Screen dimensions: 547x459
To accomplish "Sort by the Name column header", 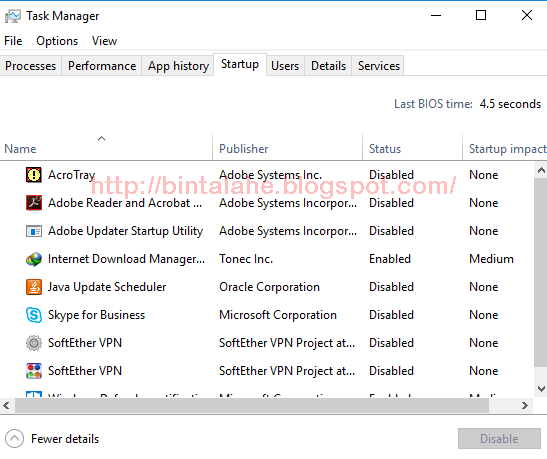I will pos(106,149).
